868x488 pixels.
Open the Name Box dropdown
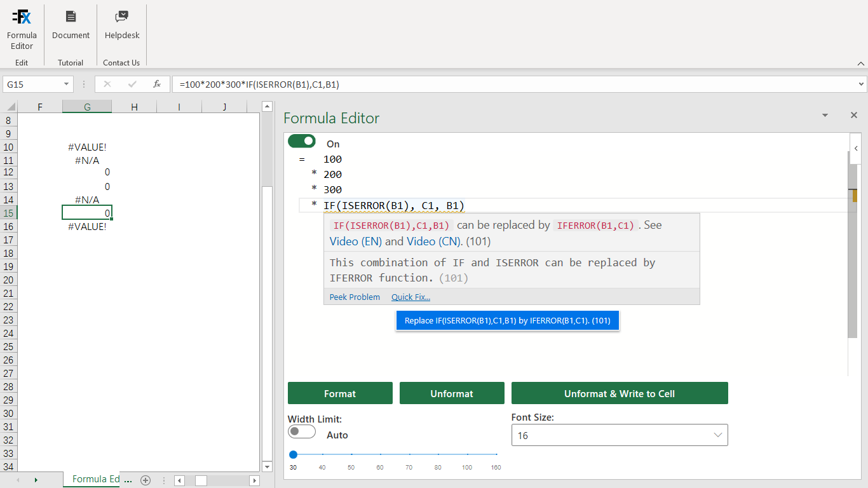point(66,84)
